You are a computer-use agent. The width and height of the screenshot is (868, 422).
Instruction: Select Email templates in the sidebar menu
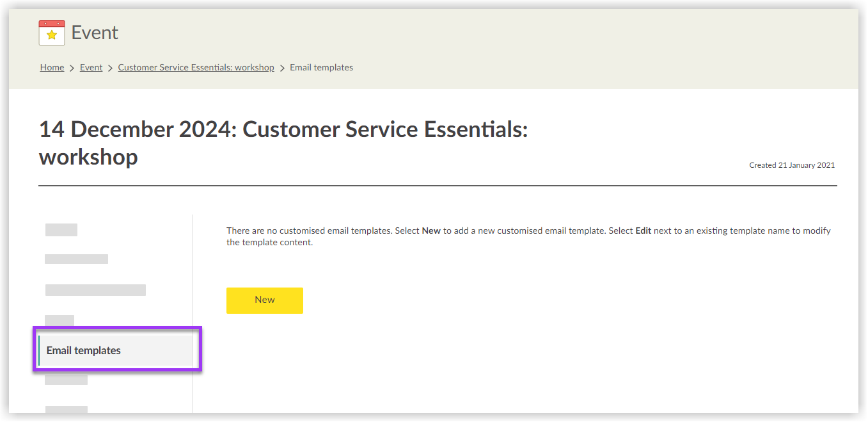click(x=84, y=351)
